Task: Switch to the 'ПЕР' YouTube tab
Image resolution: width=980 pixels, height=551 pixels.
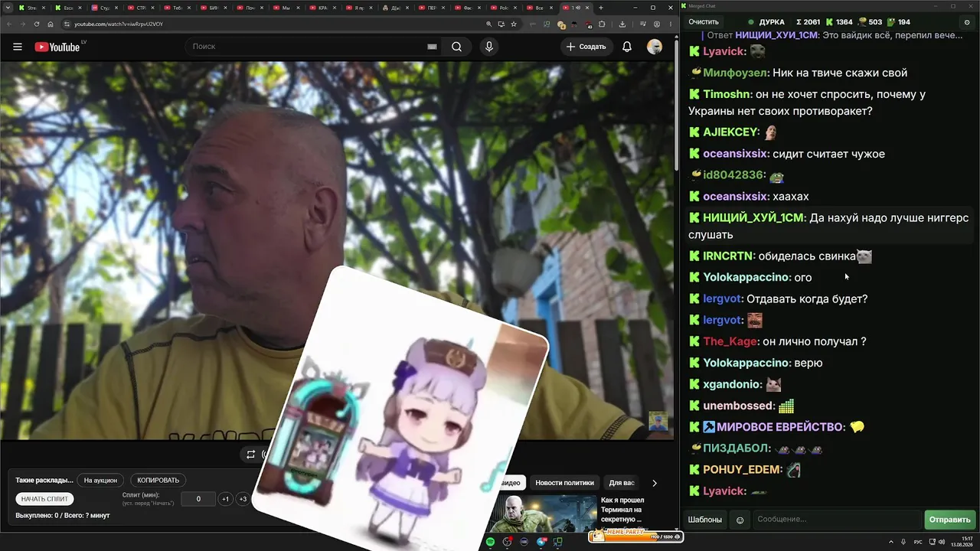Action: pyautogui.click(x=433, y=8)
